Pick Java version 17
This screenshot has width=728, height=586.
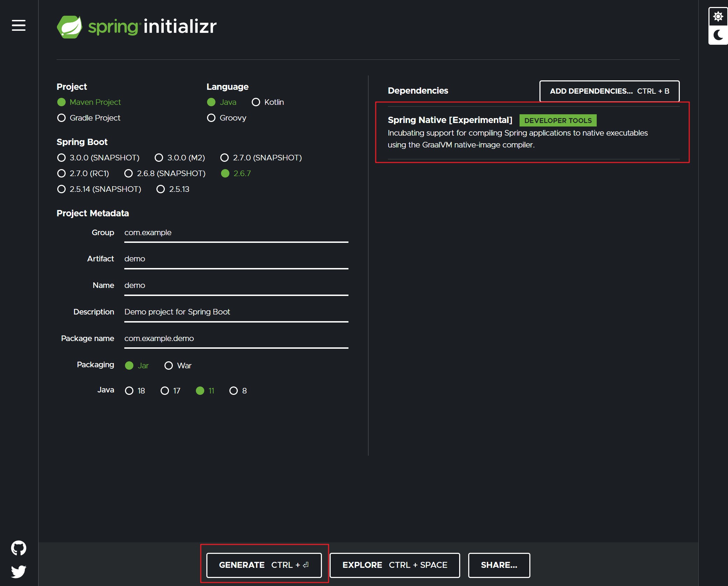tap(170, 391)
